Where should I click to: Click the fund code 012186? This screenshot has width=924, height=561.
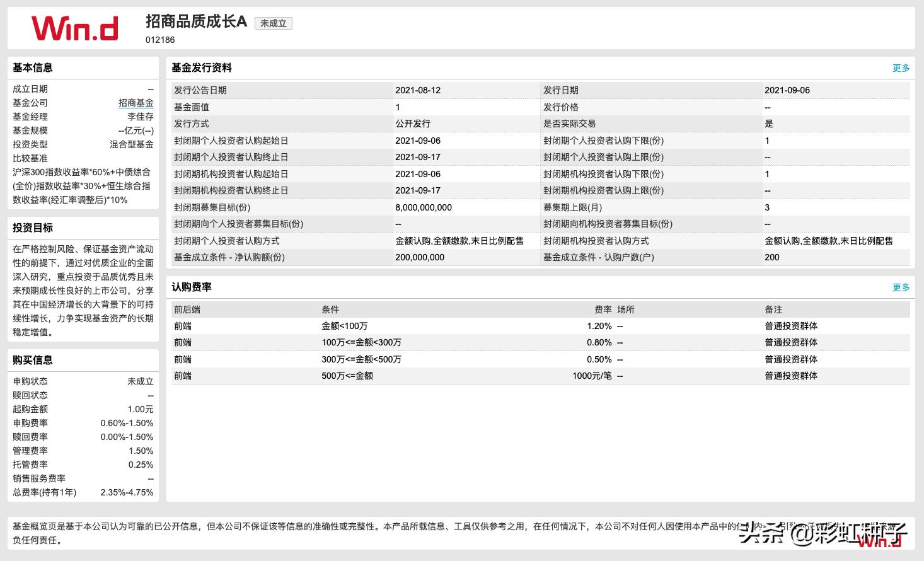[x=159, y=40]
